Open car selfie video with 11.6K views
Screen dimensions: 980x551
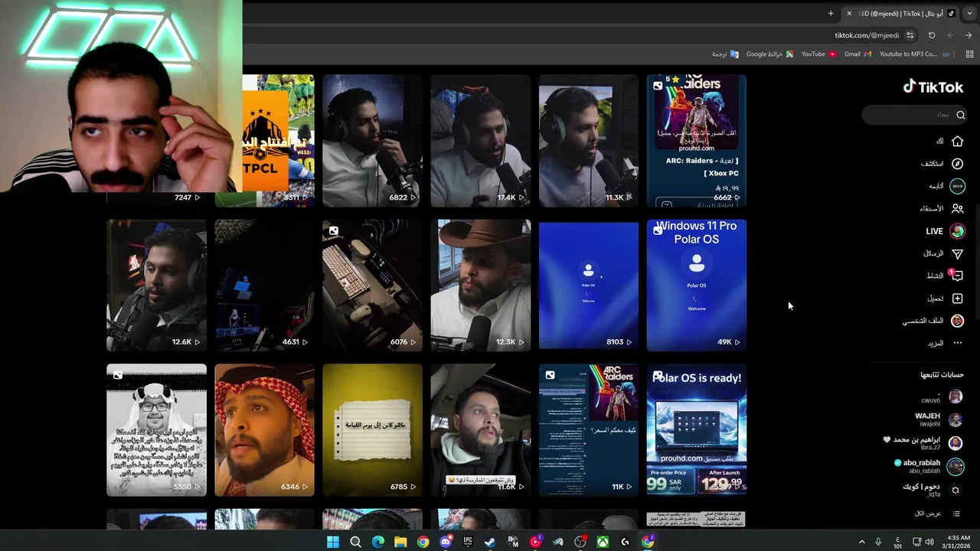[x=481, y=430]
